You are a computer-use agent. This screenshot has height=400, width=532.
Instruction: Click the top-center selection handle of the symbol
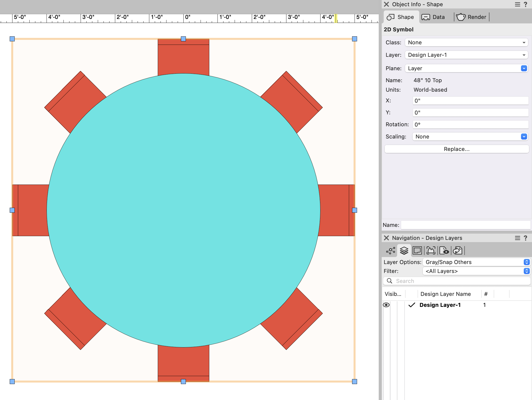point(183,39)
